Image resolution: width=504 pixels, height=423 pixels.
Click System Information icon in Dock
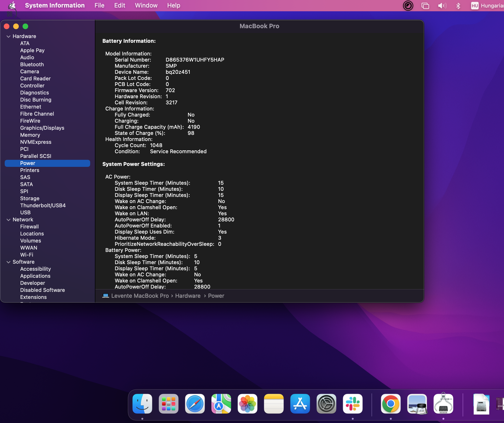(x=443, y=403)
